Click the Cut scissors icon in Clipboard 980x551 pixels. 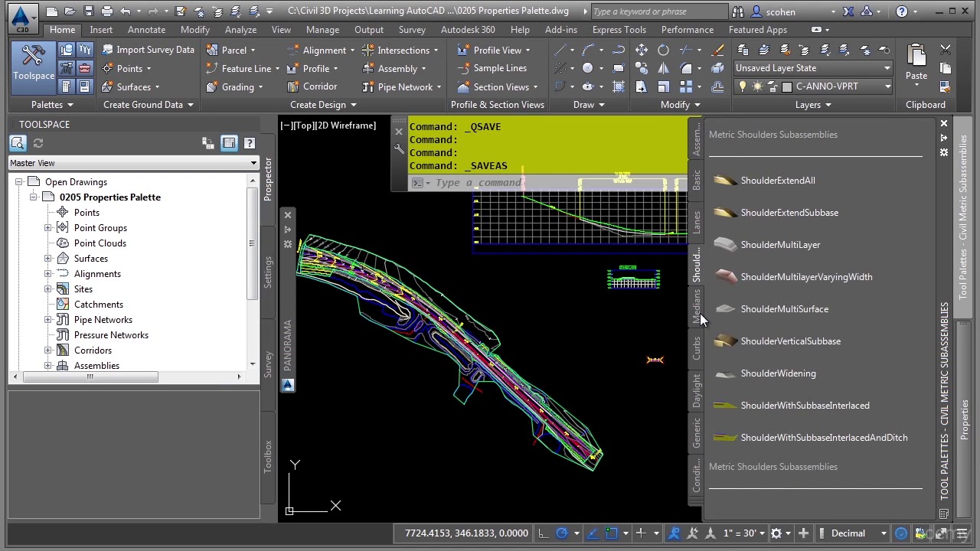(946, 51)
